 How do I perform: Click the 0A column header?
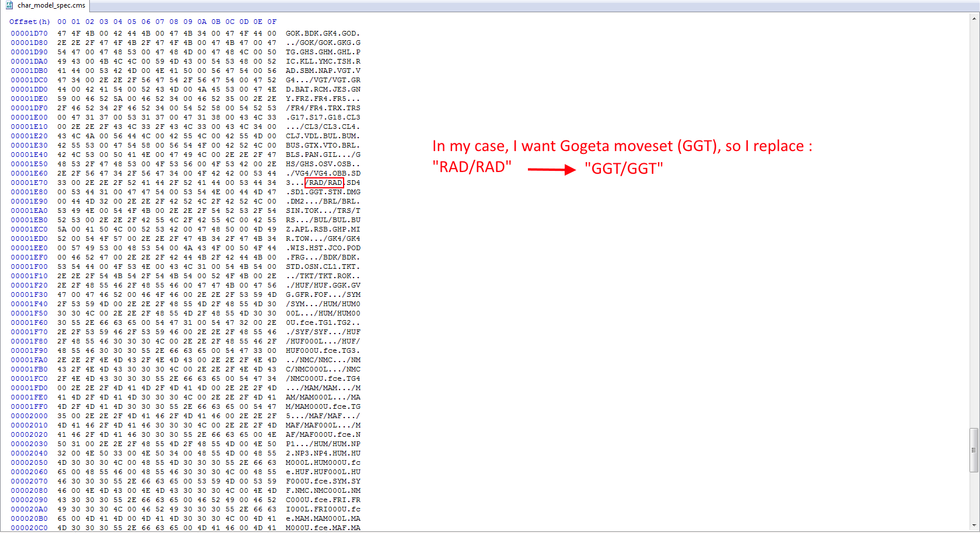[x=202, y=22]
